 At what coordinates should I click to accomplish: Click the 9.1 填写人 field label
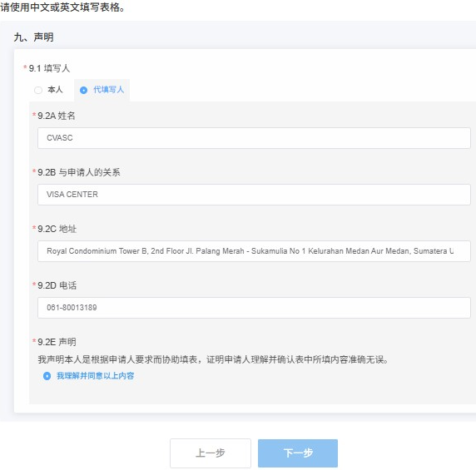click(49, 68)
